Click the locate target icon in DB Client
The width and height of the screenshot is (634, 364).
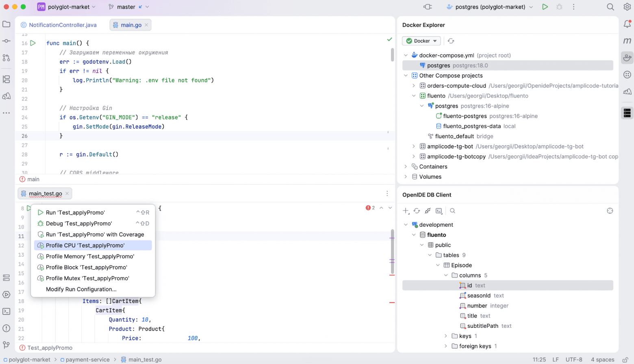tap(610, 211)
